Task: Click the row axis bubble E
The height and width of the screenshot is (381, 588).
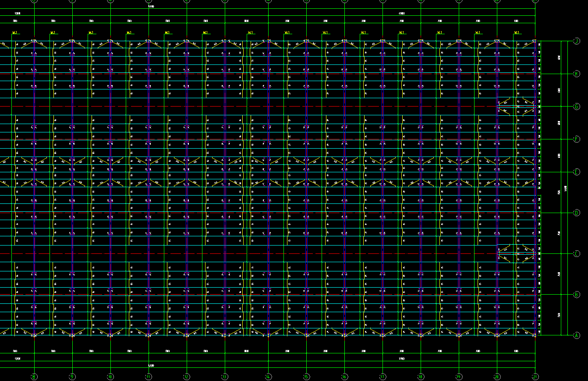Action: click(577, 171)
